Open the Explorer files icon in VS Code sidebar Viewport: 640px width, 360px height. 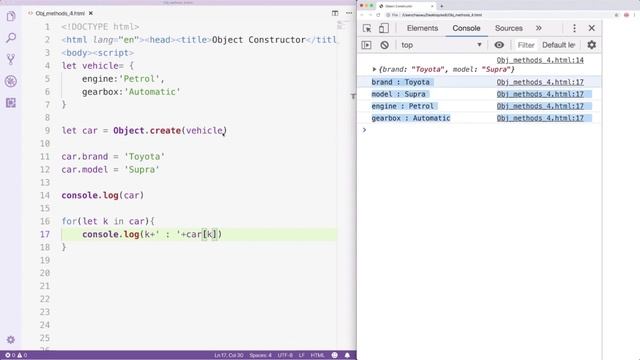(x=11, y=16)
